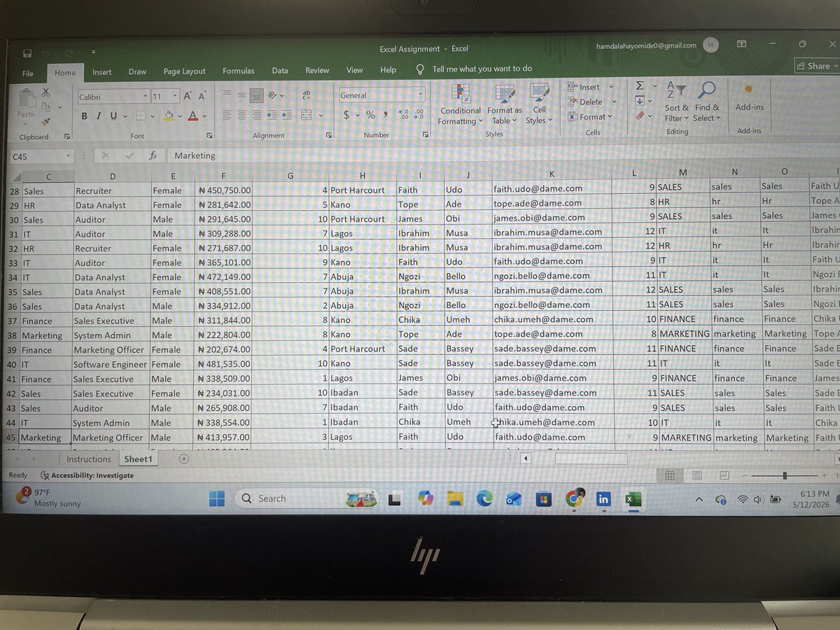Switch to the Formulas tab

pos(239,71)
